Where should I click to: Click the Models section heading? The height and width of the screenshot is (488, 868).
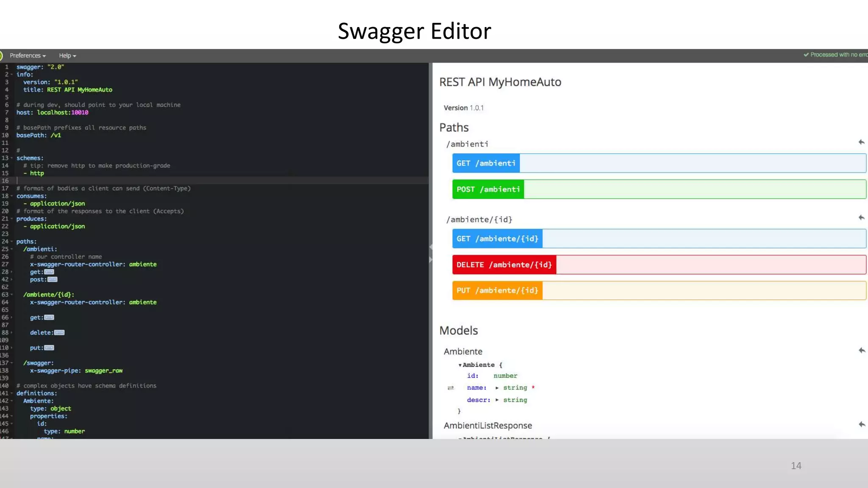[x=459, y=330]
